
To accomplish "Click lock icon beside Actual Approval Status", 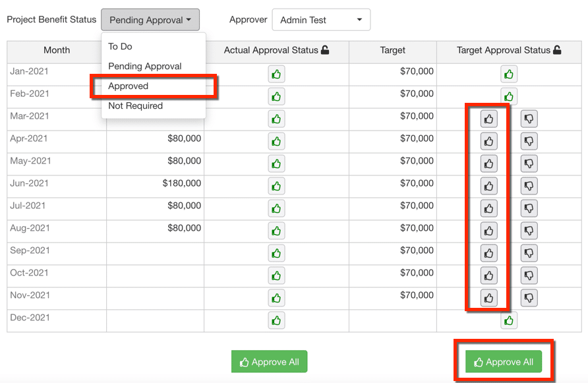I will coord(325,50).
